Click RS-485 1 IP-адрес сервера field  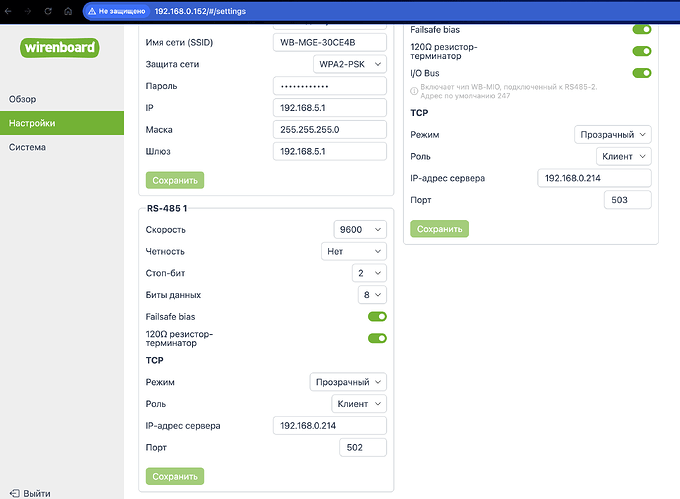point(330,426)
